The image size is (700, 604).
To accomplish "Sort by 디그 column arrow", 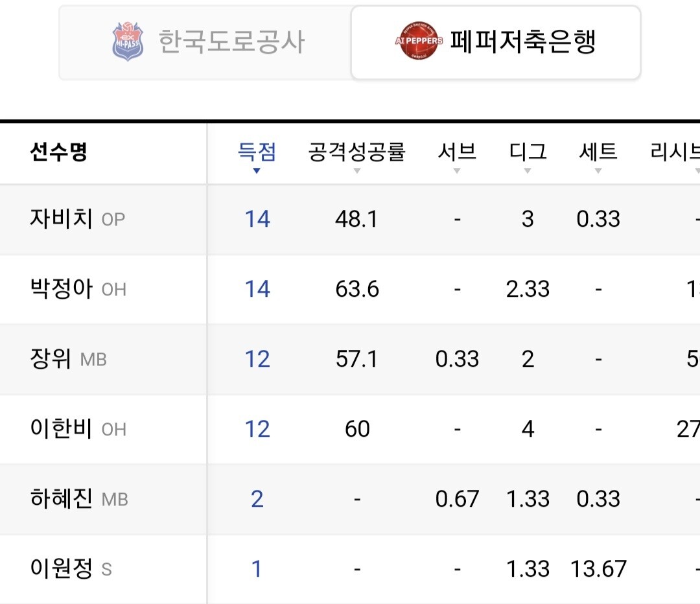I will click(x=527, y=170).
